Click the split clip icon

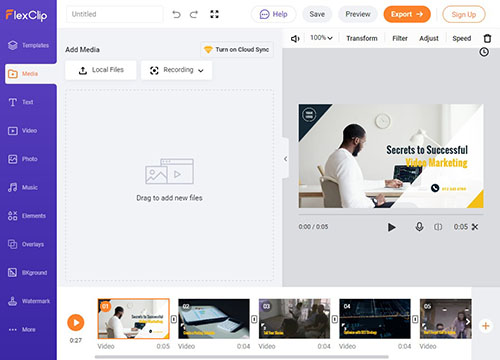[x=438, y=227]
